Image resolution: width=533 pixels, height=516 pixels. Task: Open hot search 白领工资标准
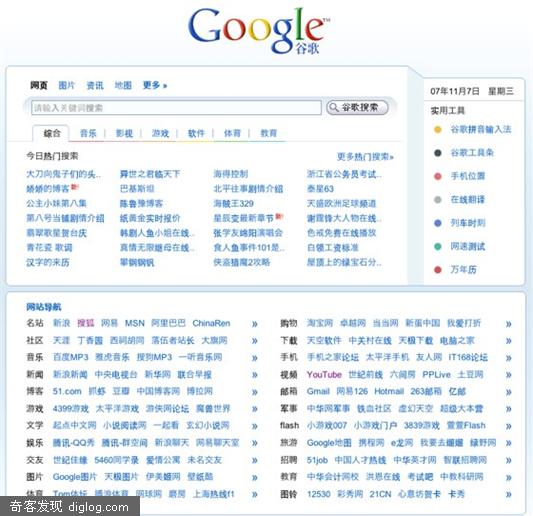[x=333, y=247]
